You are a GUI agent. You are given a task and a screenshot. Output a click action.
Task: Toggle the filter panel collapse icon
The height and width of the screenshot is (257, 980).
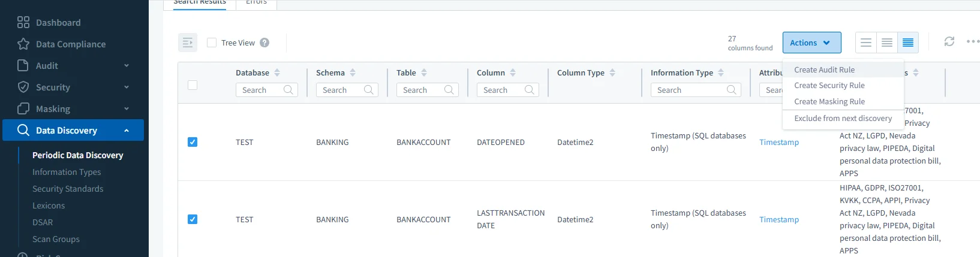tap(188, 43)
